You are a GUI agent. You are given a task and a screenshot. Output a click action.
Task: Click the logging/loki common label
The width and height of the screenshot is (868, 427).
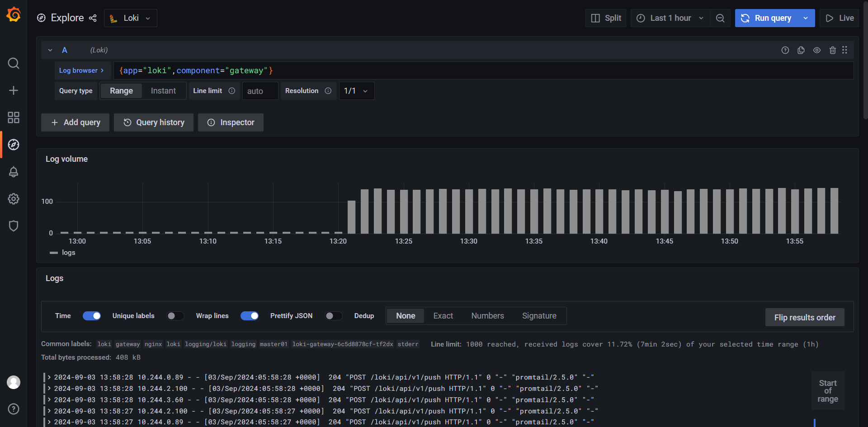(x=206, y=344)
